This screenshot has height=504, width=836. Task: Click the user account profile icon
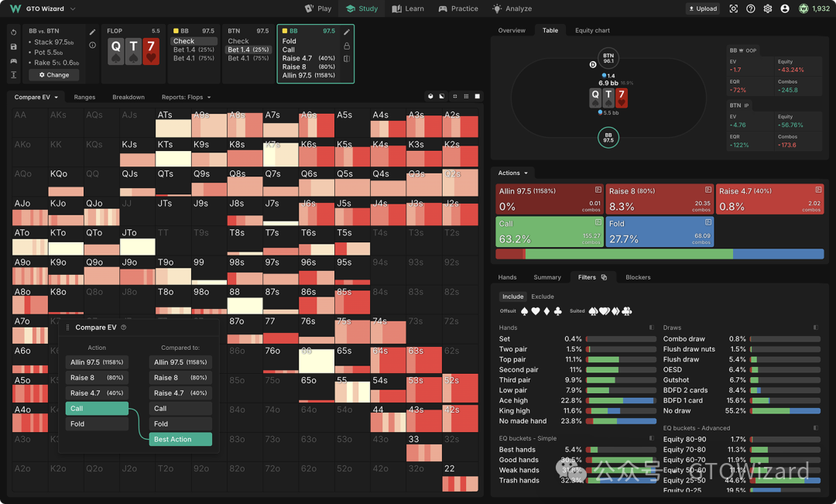pyautogui.click(x=785, y=9)
